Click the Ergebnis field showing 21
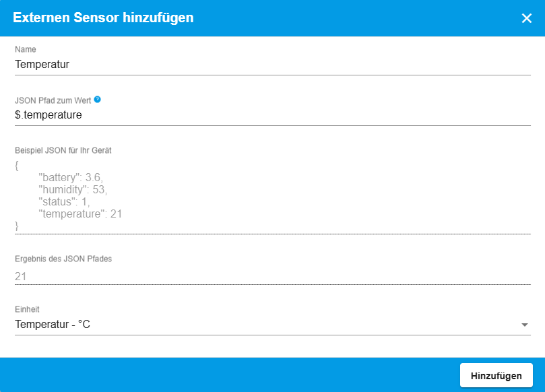Viewport: 545px width, 392px height. [x=272, y=276]
